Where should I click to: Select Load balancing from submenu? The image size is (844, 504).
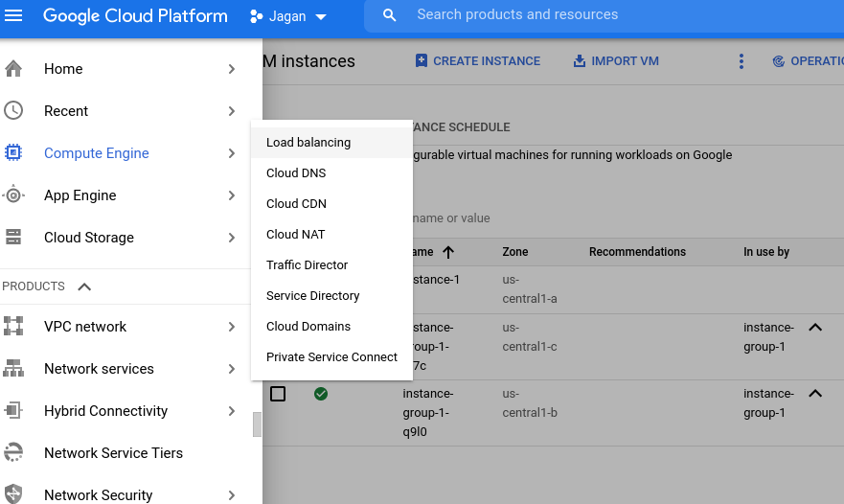pos(331,143)
